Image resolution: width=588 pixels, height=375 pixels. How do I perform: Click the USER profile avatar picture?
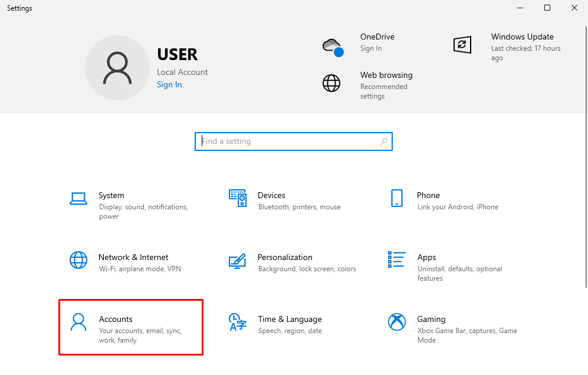click(x=117, y=68)
